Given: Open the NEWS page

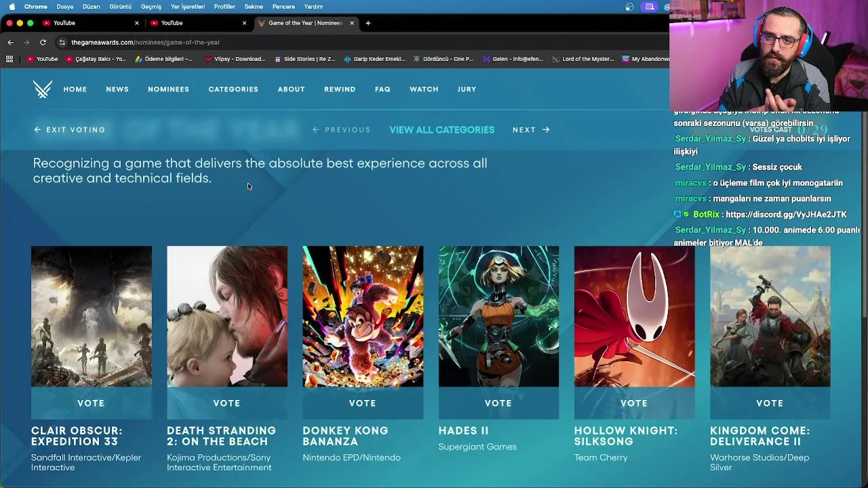Looking at the screenshot, I should coord(117,89).
